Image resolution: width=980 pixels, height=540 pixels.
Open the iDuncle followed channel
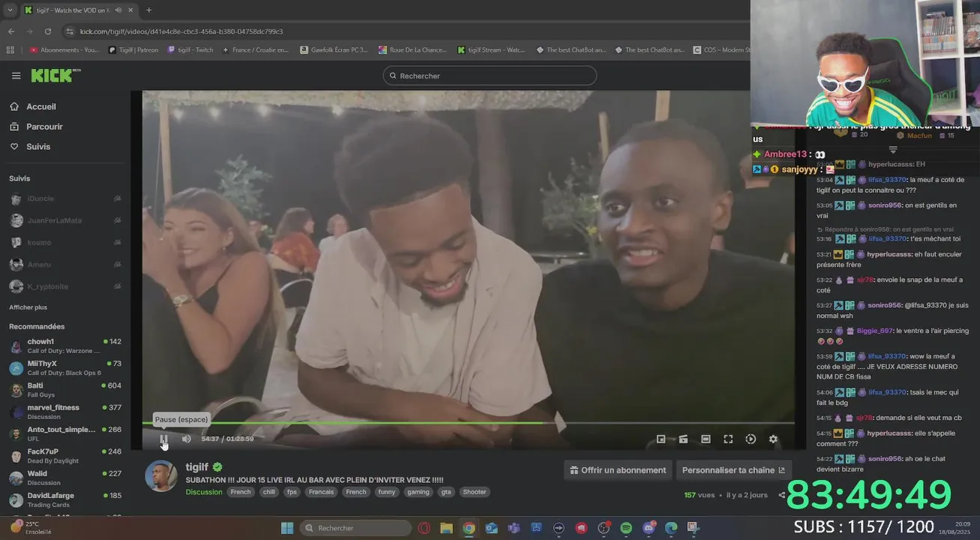coord(65,199)
